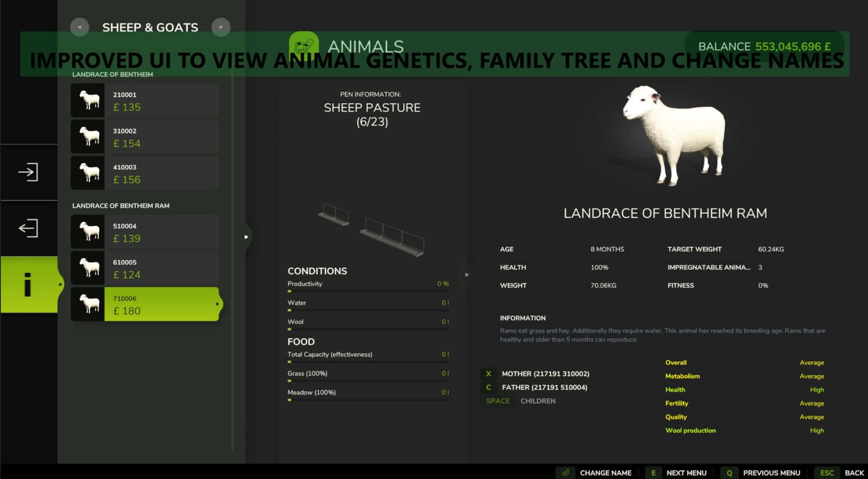This screenshot has width=868, height=479.
Task: Select animal 310002 priced £154
Action: click(161, 137)
